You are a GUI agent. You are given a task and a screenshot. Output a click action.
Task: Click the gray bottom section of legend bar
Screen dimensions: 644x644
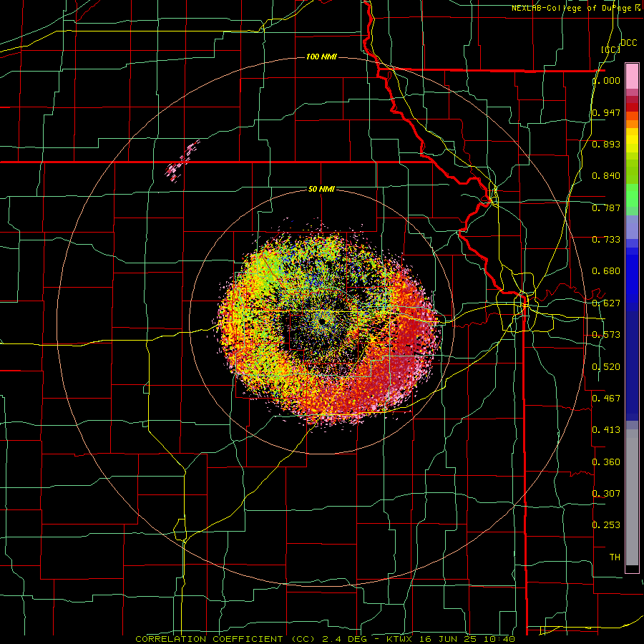coord(632,497)
